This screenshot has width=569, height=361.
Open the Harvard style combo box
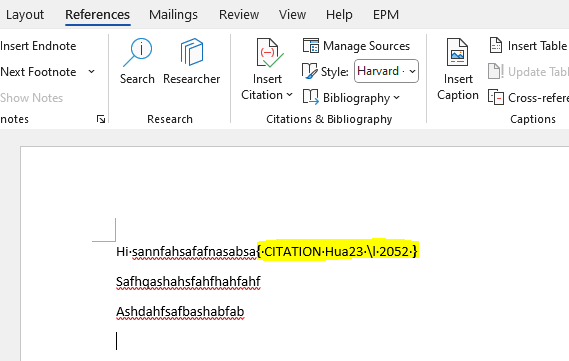[x=386, y=71]
